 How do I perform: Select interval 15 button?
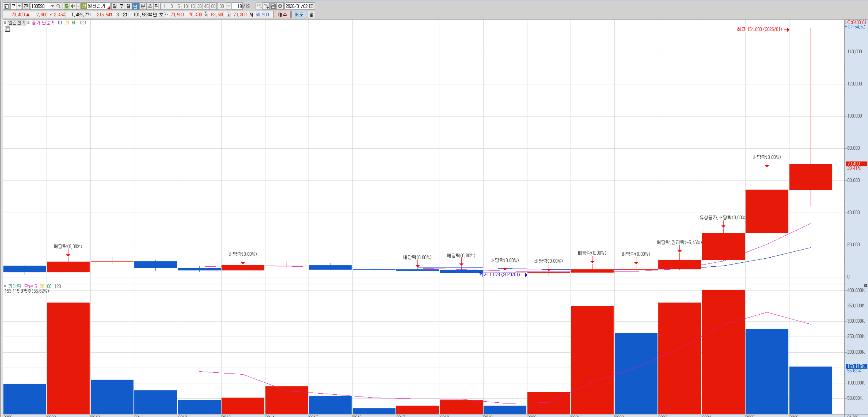[x=192, y=6]
